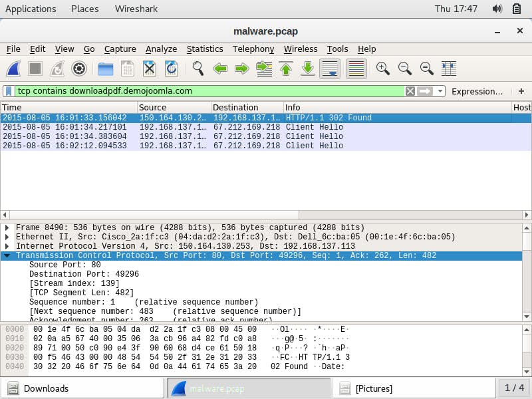
Task: Select the Destination Port: 49296 field
Action: [84, 274]
